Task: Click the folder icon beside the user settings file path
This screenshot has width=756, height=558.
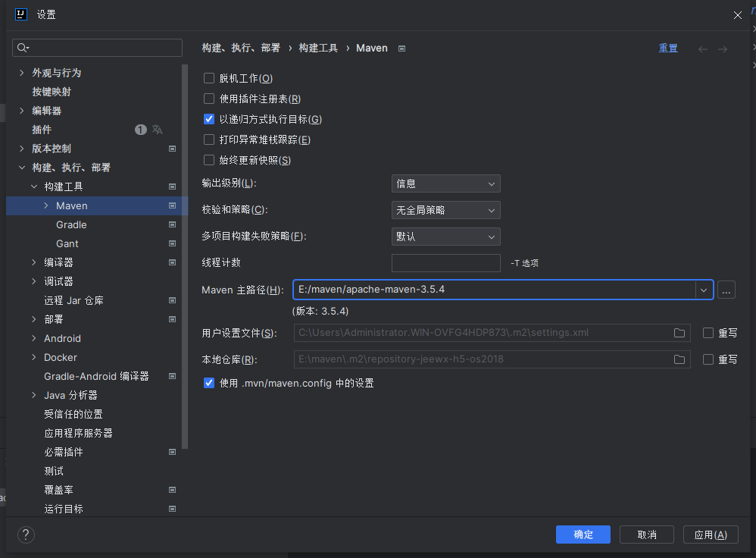Action: pyautogui.click(x=679, y=332)
